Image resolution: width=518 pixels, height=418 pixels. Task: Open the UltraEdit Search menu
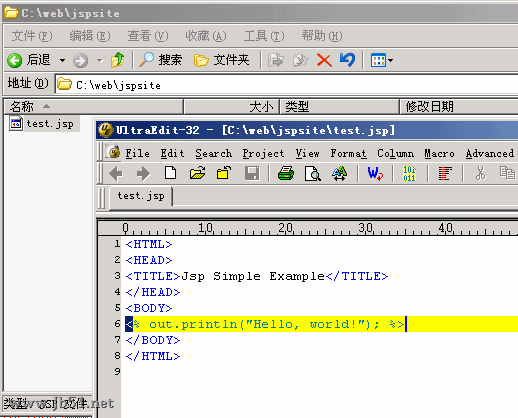(213, 153)
